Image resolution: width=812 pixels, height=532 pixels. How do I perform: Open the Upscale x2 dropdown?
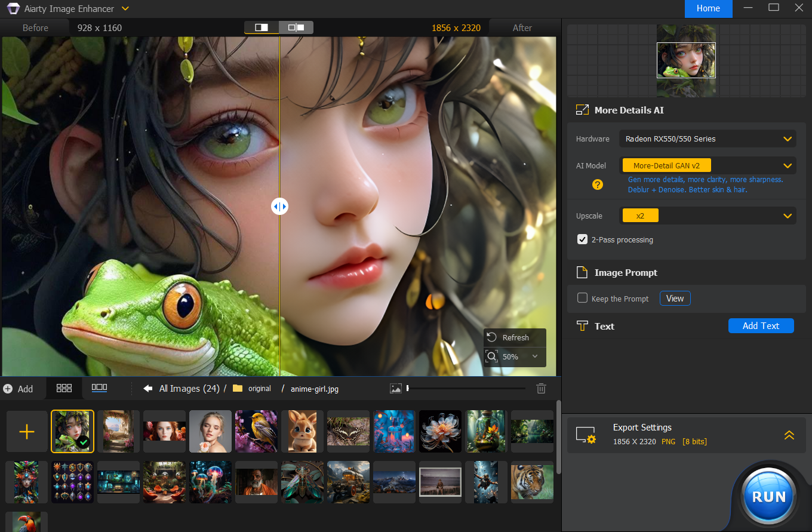click(x=708, y=216)
